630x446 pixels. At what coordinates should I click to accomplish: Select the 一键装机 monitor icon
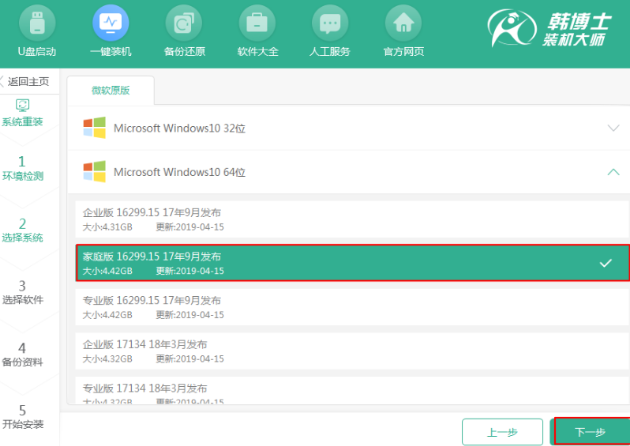[x=110, y=24]
